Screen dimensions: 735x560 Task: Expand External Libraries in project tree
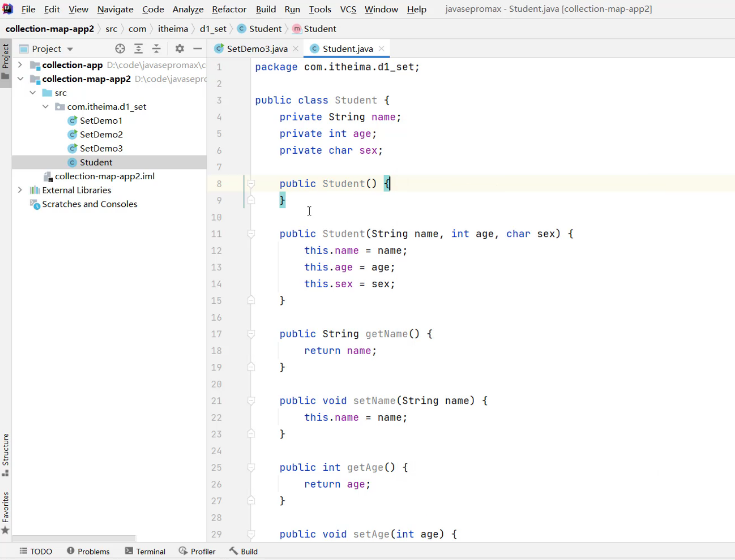pyautogui.click(x=20, y=190)
